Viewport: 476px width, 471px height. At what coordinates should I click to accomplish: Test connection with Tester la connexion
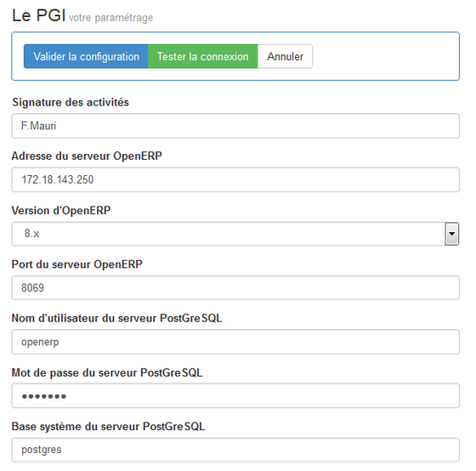tap(203, 56)
